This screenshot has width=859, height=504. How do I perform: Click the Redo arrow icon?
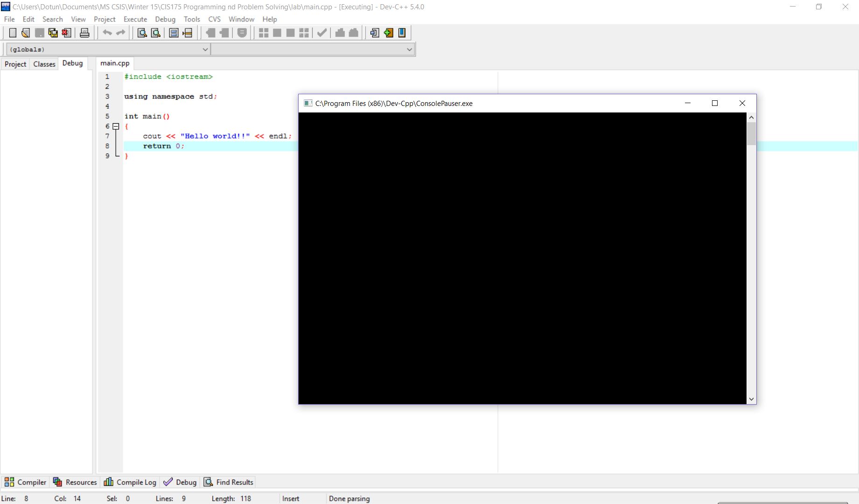point(121,33)
